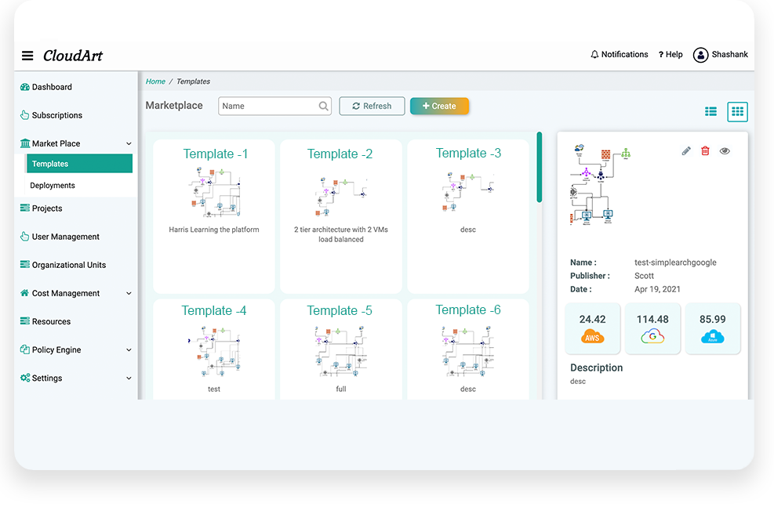Toggle preview with the eye icon
Image resolution: width=774 pixels, height=532 pixels.
click(x=725, y=151)
